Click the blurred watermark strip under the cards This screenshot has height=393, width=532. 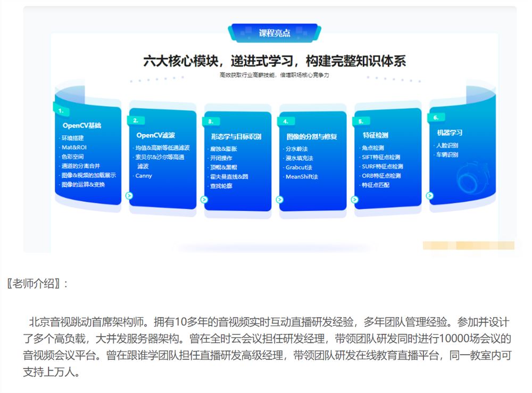point(469,245)
